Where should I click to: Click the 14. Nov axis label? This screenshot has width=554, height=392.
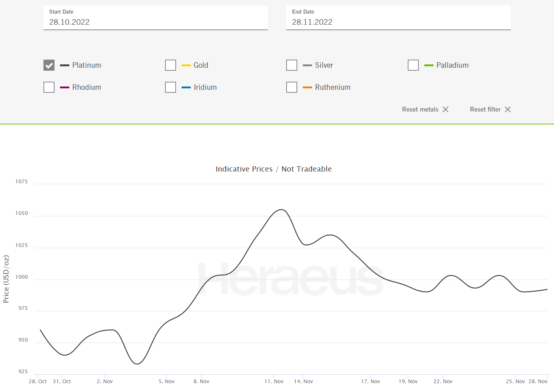304,381
